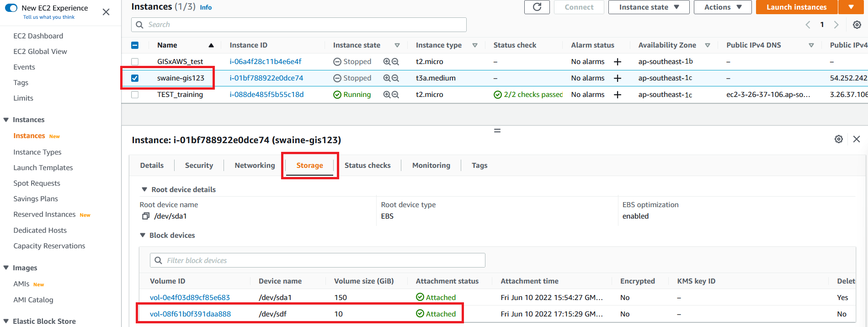Image resolution: width=868 pixels, height=327 pixels.
Task: Focus the Filter block devices field
Action: pyautogui.click(x=318, y=260)
